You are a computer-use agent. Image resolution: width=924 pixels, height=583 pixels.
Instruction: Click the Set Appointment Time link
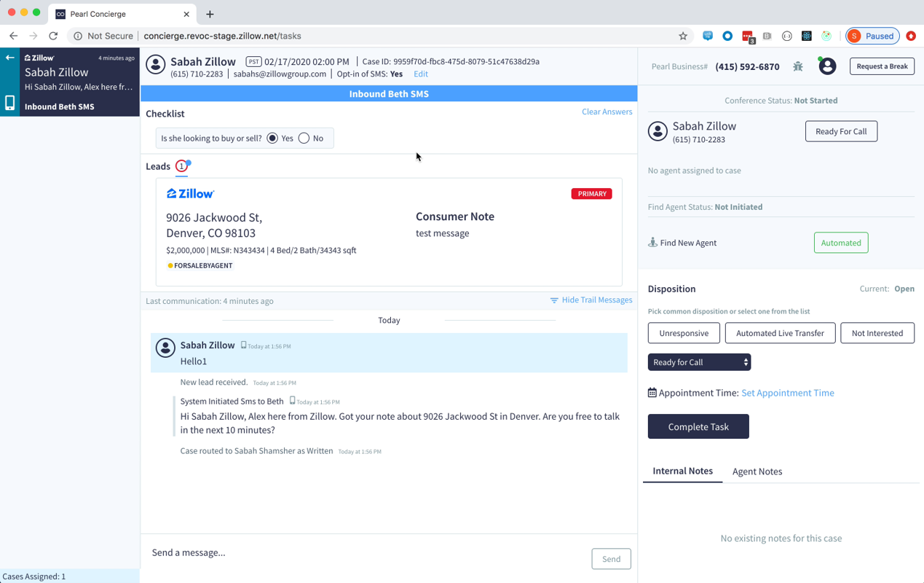coord(787,393)
